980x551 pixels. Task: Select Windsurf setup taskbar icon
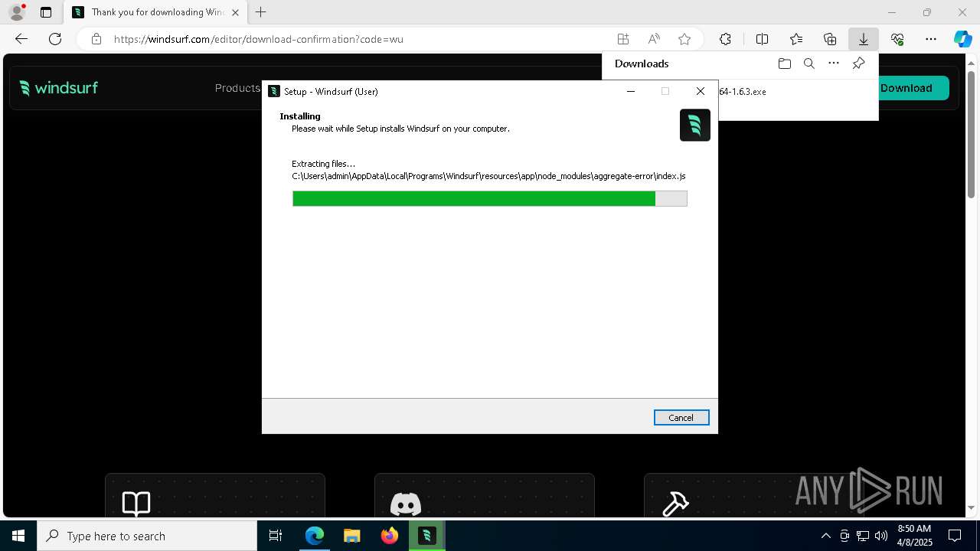(427, 536)
